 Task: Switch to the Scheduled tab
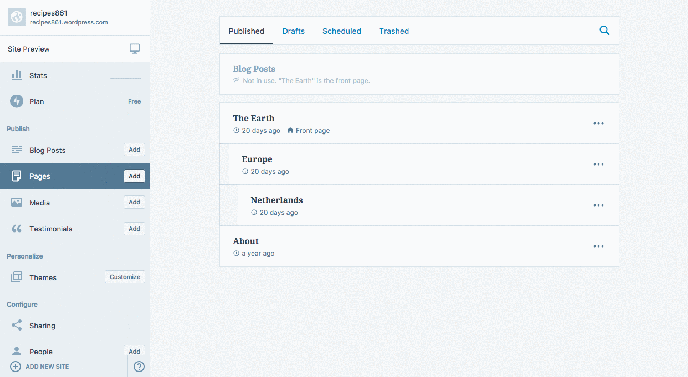pyautogui.click(x=342, y=31)
